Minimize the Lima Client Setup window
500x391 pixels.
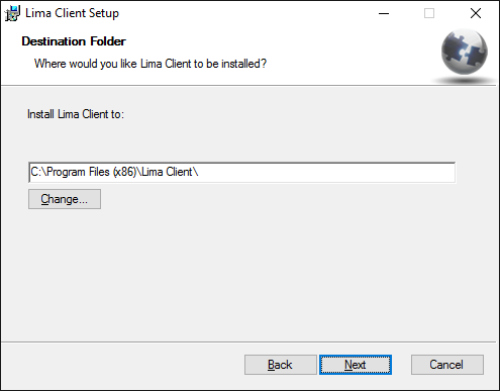[x=384, y=13]
